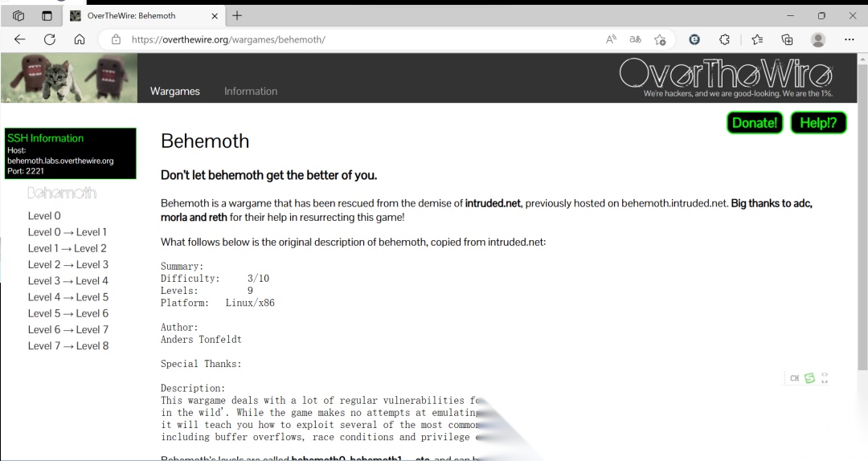Screen dimensions: 868x461
Task: Click the green Sogou S input icon
Action: [809, 378]
